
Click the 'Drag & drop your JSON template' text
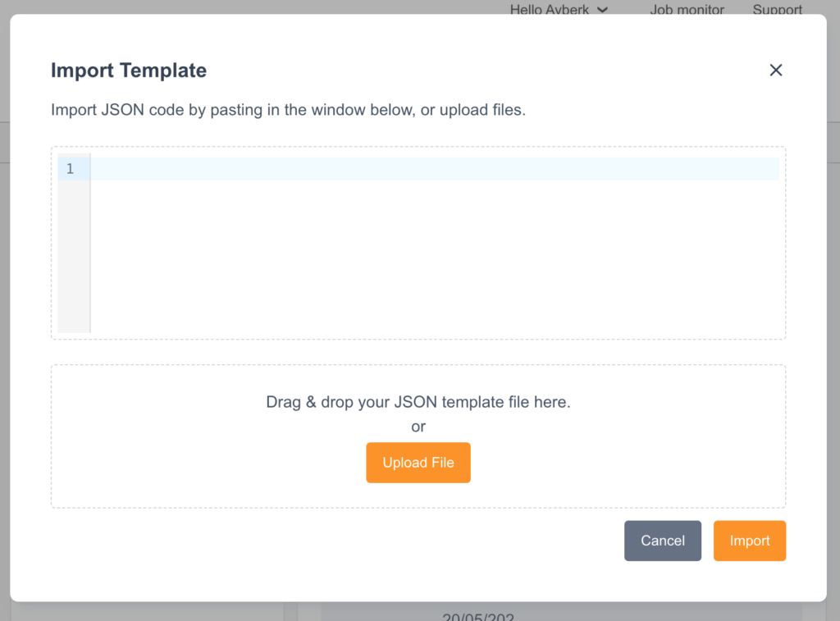(418, 403)
